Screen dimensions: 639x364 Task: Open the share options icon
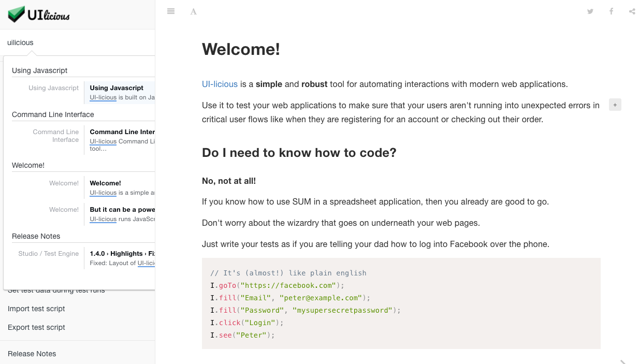tap(632, 11)
